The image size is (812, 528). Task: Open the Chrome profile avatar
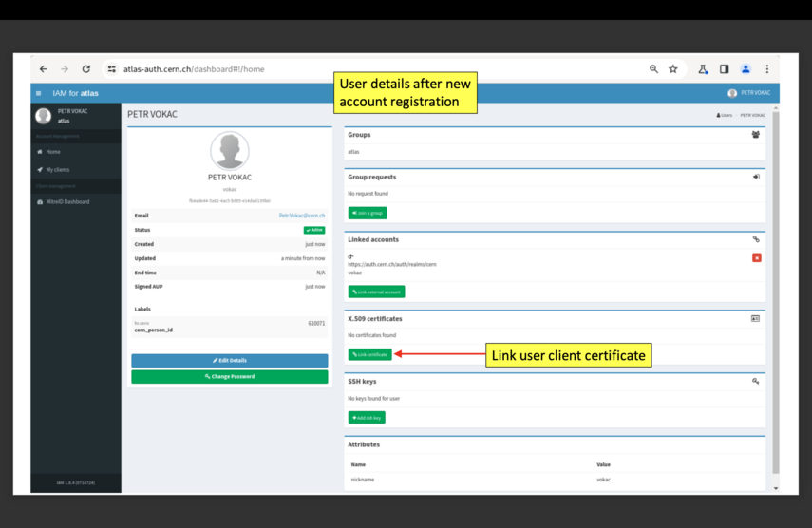pyautogui.click(x=746, y=69)
